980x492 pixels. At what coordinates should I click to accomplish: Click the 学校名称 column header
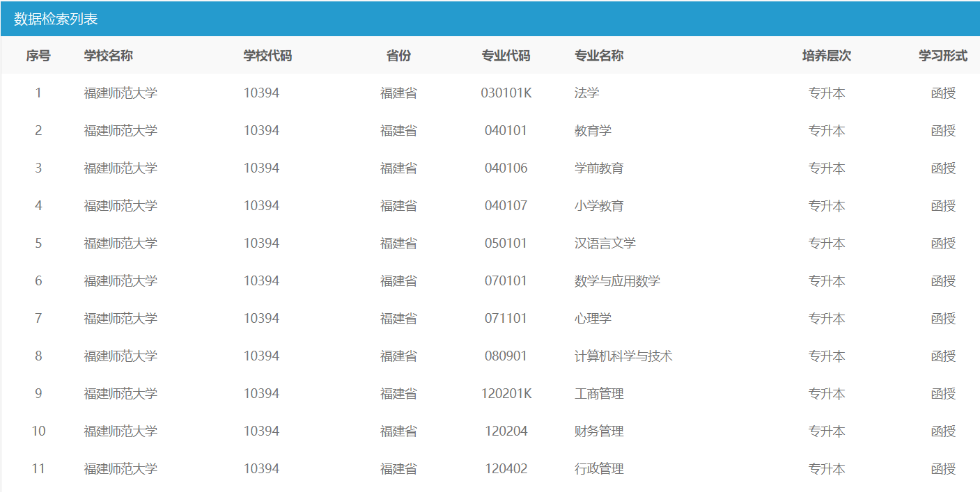(x=109, y=56)
